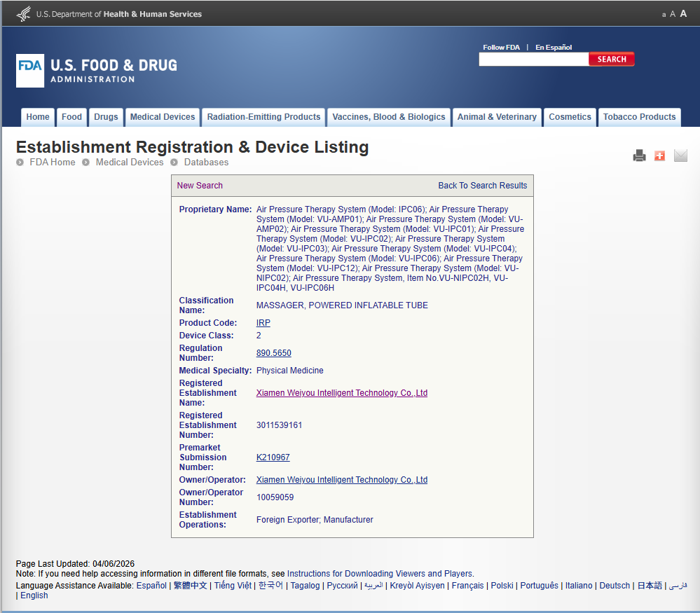Go to Animal & Veterinary tab
Screen dimensions: 700x613
[497, 117]
